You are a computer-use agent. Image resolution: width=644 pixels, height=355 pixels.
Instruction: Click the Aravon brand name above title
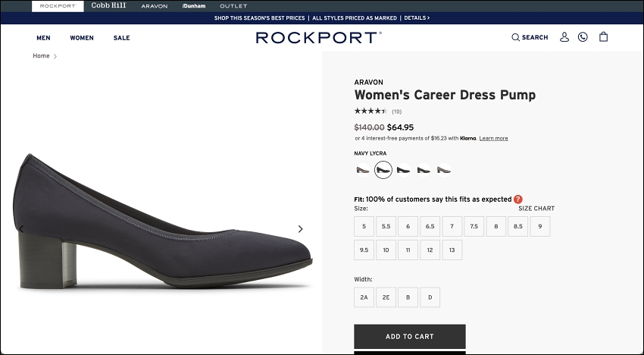pyautogui.click(x=368, y=82)
